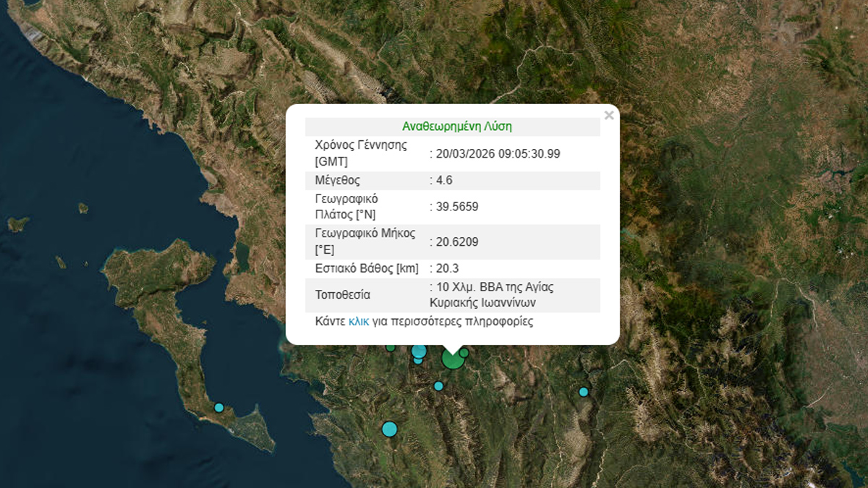Screen dimensions: 868x488
Task: Click the longitude value 20.6209
Action: click(x=456, y=241)
